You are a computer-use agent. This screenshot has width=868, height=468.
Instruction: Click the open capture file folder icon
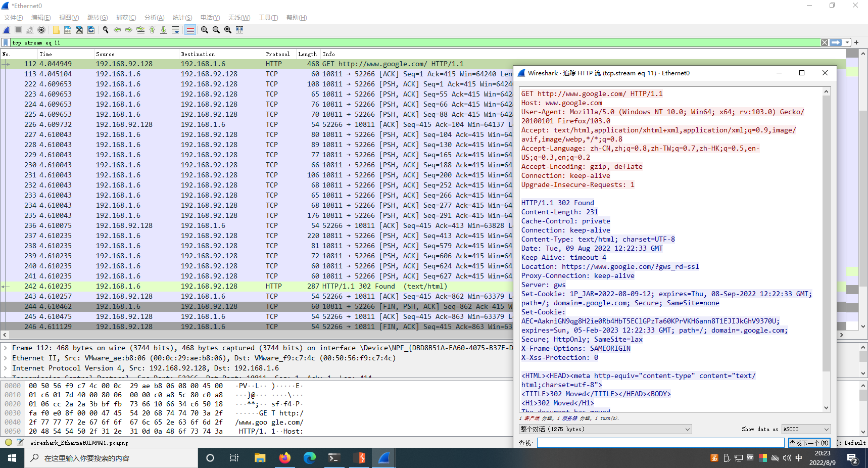pos(56,30)
